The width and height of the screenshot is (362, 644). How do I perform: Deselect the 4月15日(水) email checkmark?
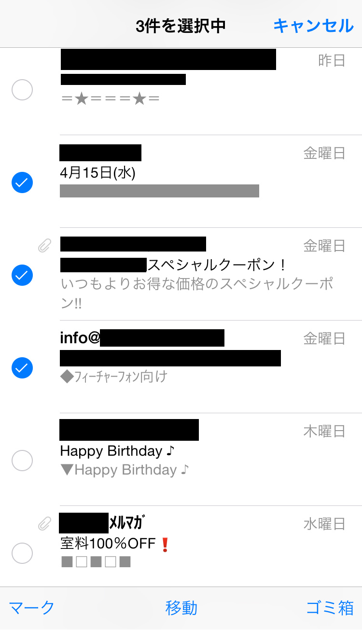(x=22, y=182)
